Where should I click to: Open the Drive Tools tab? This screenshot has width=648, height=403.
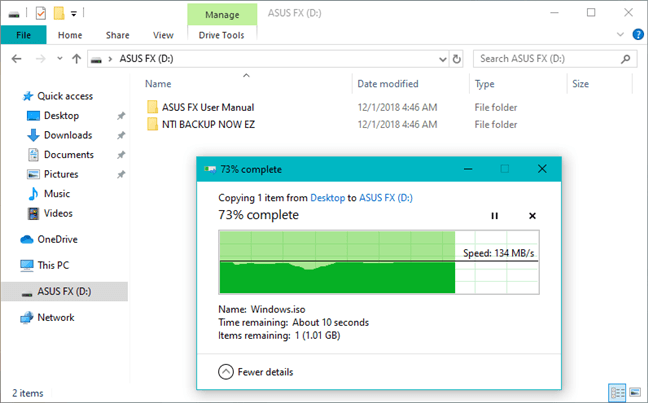pos(222,35)
